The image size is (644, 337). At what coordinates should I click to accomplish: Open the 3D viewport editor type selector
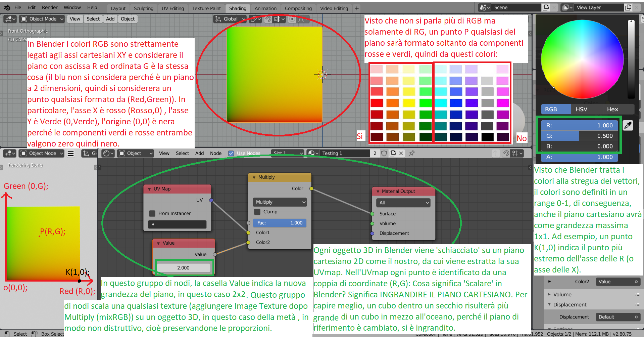pos(10,19)
